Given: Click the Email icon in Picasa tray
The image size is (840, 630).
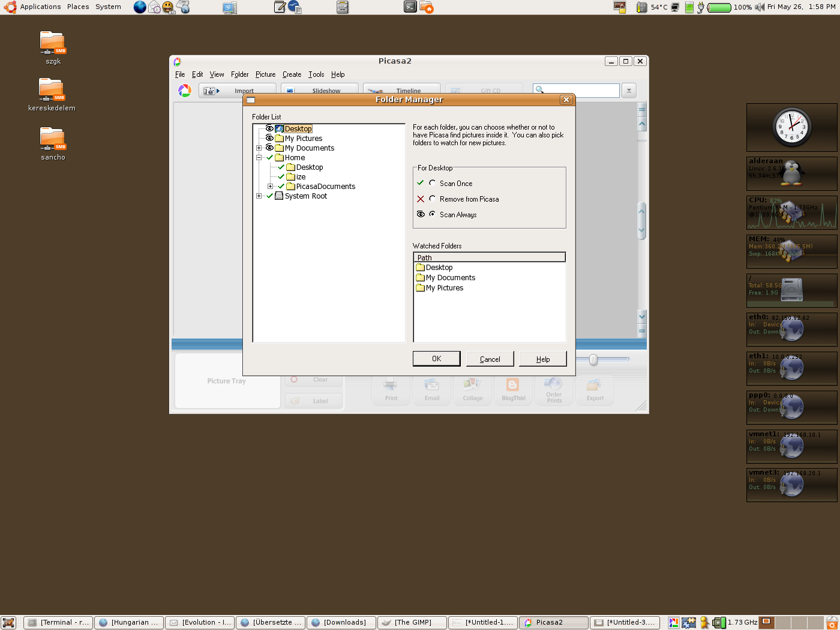Looking at the screenshot, I should (432, 389).
